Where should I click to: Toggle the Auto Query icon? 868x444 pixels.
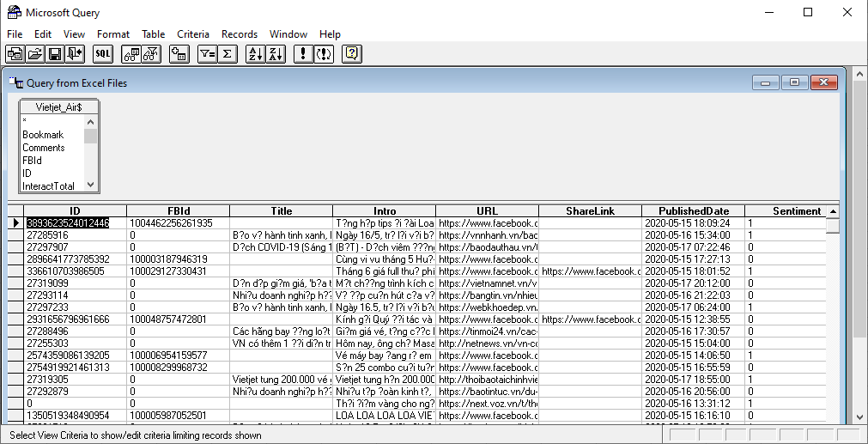point(324,54)
